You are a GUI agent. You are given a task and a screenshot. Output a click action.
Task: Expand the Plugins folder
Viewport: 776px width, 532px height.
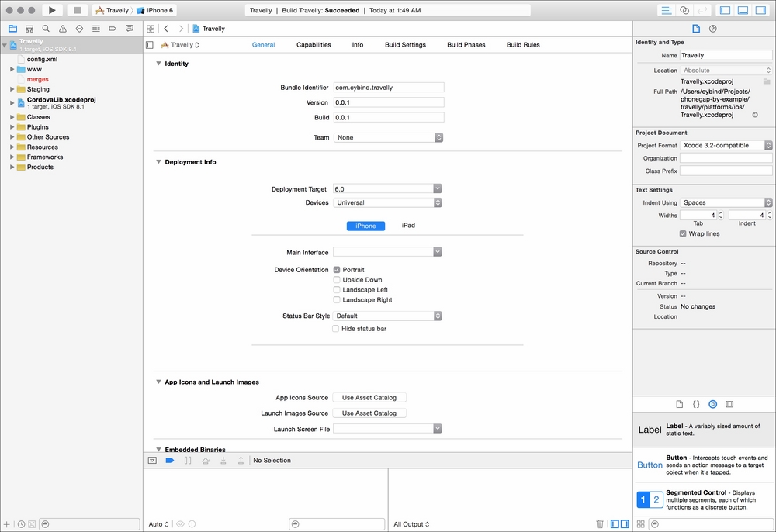pyautogui.click(x=12, y=127)
